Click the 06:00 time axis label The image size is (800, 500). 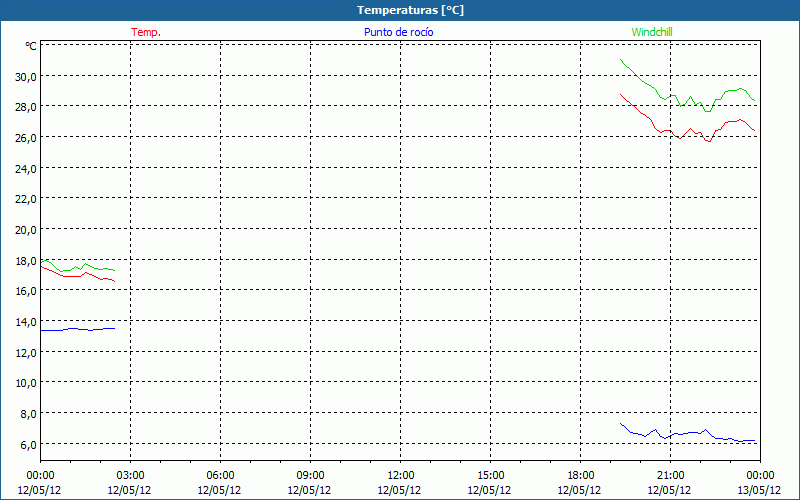pyautogui.click(x=220, y=476)
